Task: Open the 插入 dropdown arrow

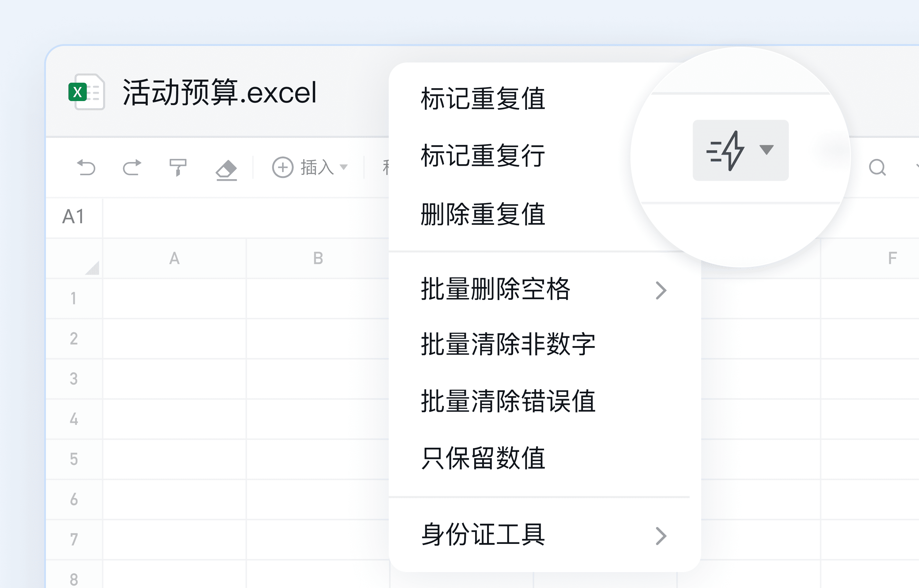Action: (344, 167)
